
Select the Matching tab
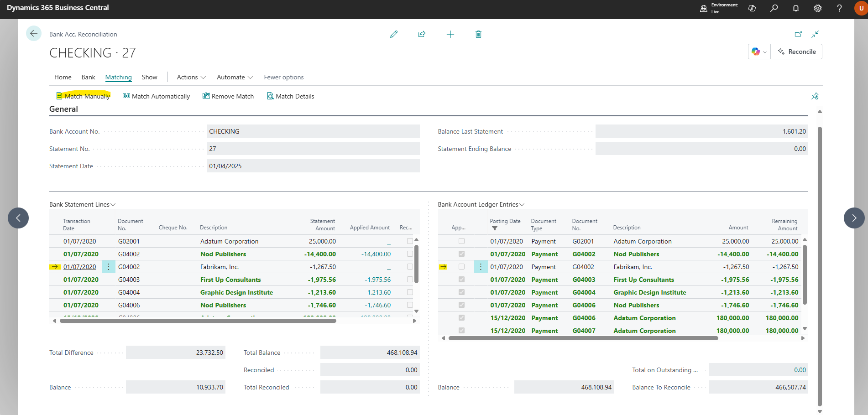pyautogui.click(x=119, y=78)
